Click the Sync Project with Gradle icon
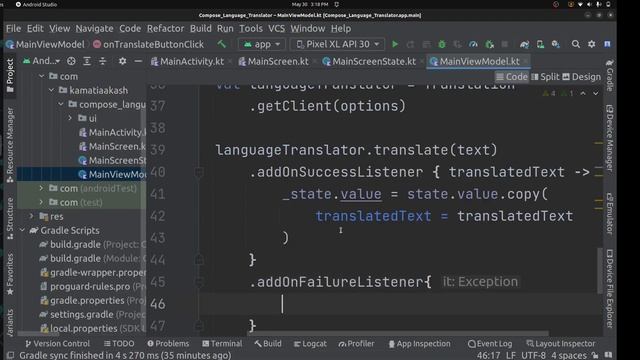The height and width of the screenshot is (360, 640). click(524, 44)
